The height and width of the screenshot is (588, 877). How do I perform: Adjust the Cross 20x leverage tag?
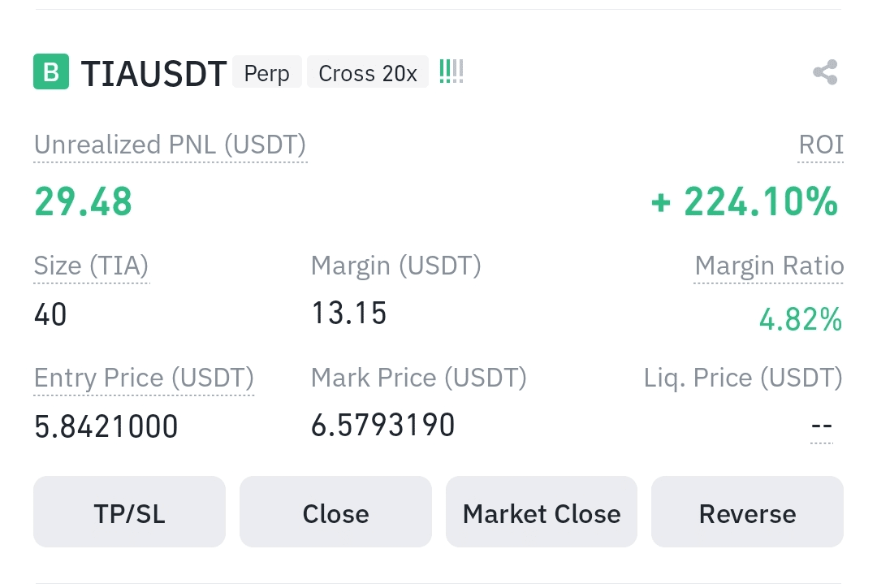pos(367,73)
